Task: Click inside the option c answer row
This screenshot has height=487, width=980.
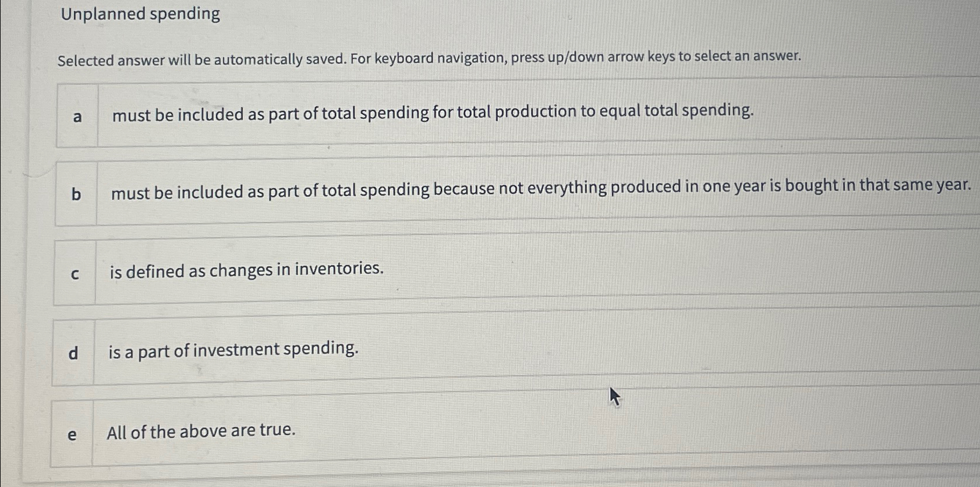Action: coord(524,271)
